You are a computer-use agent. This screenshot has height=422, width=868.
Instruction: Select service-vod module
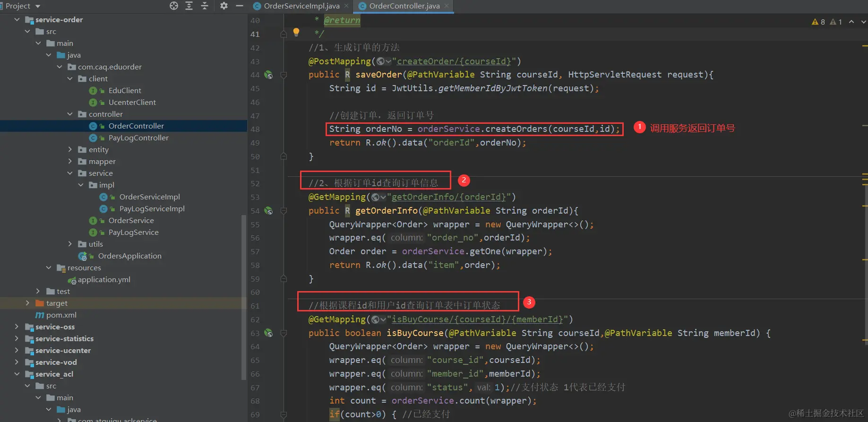(x=56, y=362)
